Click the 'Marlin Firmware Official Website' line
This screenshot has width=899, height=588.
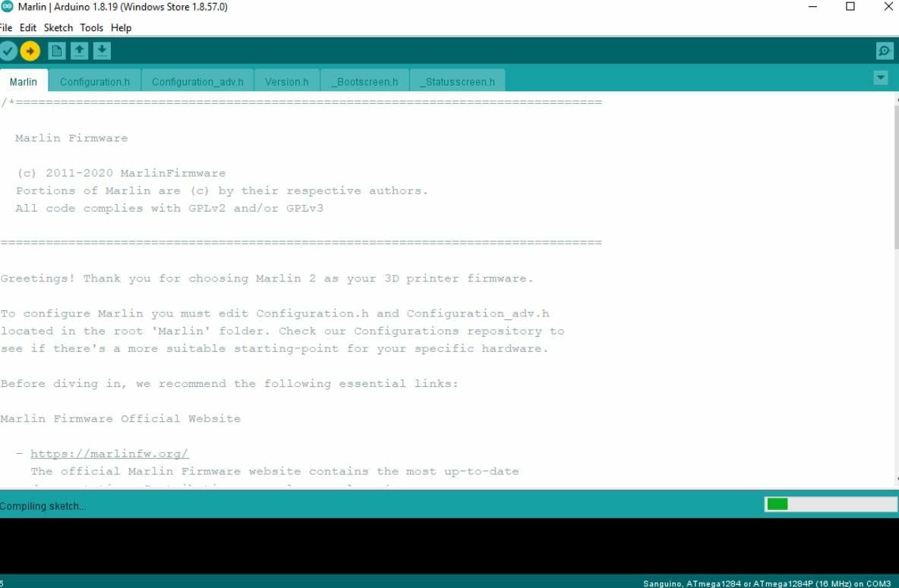click(x=121, y=418)
